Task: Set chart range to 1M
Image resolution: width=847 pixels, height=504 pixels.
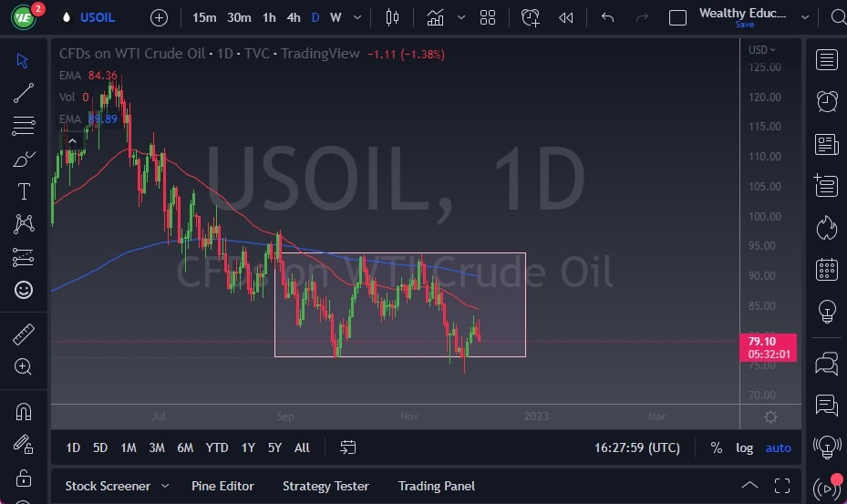Action: tap(128, 447)
